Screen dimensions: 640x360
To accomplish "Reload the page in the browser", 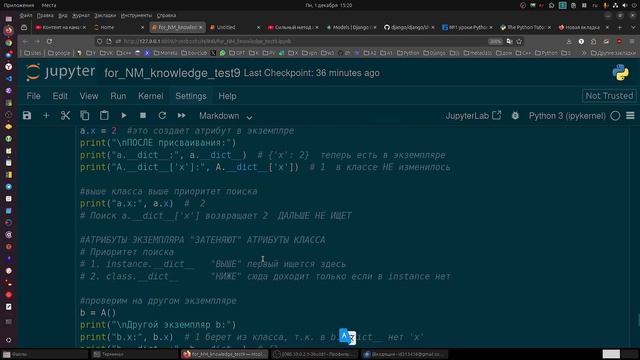I will (49, 41).
